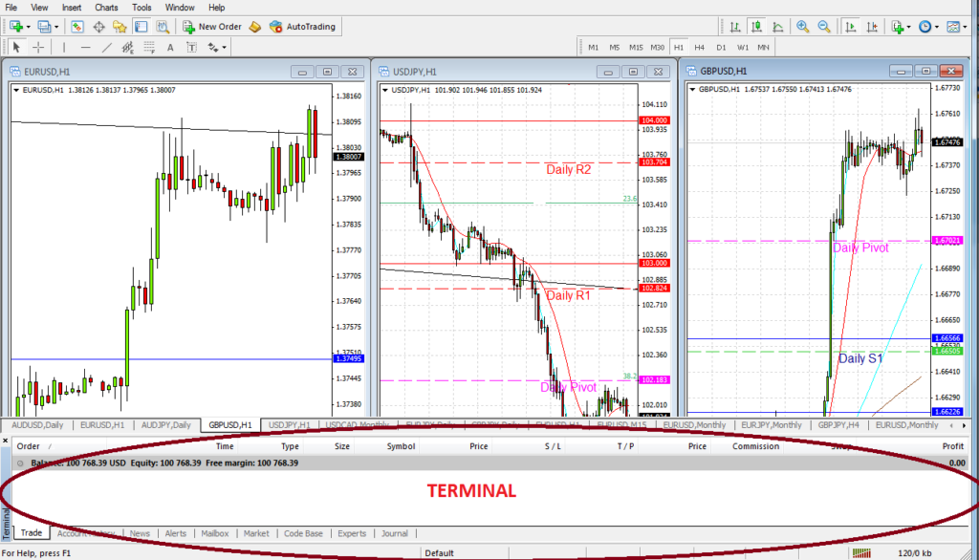Select the Arrows objects tool
Screen dimensions: 979x560
[x=213, y=47]
